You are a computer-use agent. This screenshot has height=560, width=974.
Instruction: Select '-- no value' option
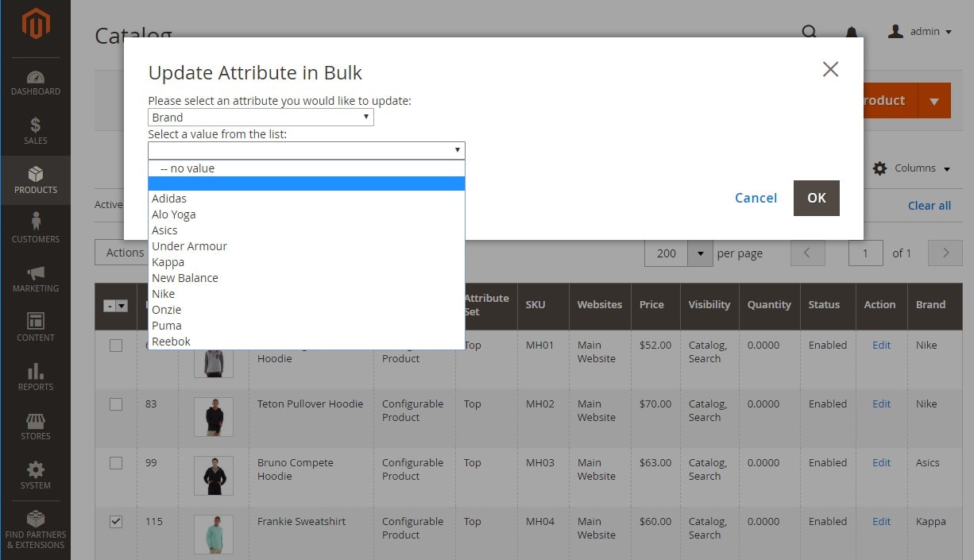click(306, 168)
